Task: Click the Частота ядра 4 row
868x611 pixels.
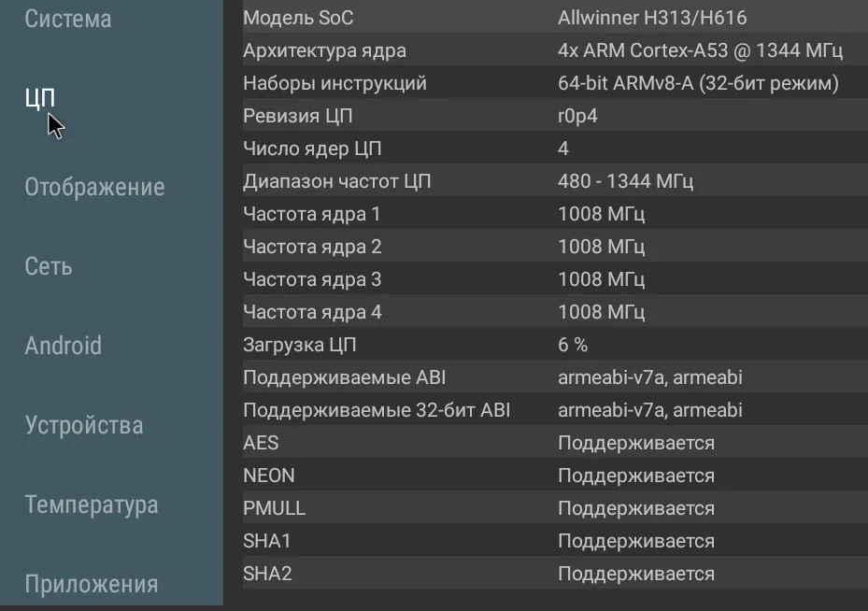Action: click(548, 312)
